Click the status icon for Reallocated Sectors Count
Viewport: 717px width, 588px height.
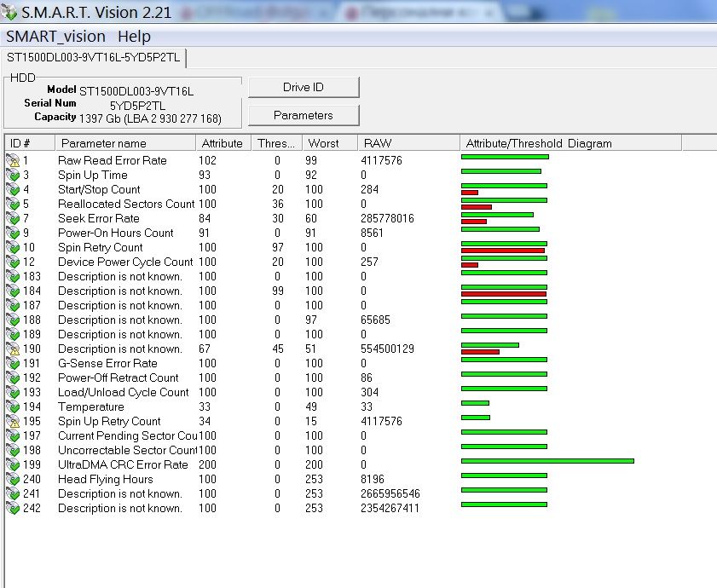click(13, 204)
